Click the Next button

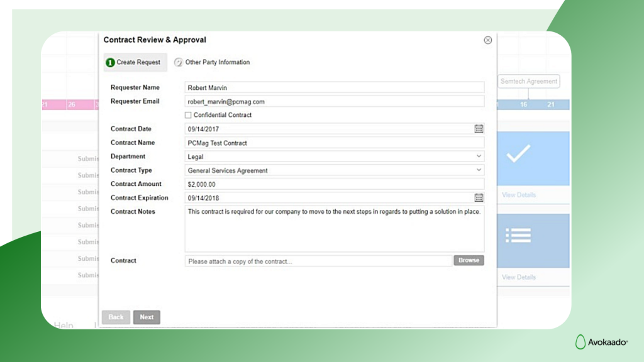click(147, 317)
